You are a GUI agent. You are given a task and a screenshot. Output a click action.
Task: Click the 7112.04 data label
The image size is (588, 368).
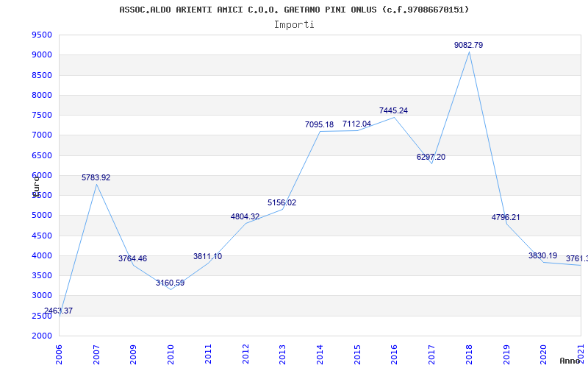(356, 124)
